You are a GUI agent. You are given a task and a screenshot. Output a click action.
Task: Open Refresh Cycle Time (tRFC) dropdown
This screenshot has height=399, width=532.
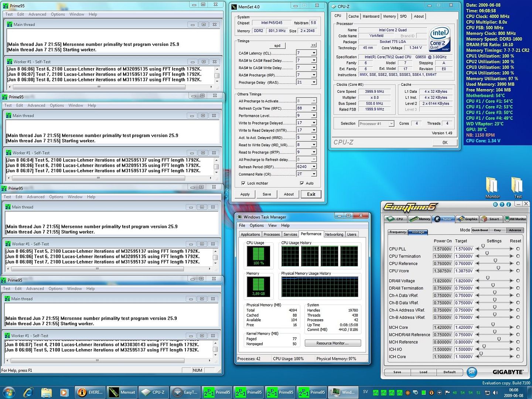[314, 108]
